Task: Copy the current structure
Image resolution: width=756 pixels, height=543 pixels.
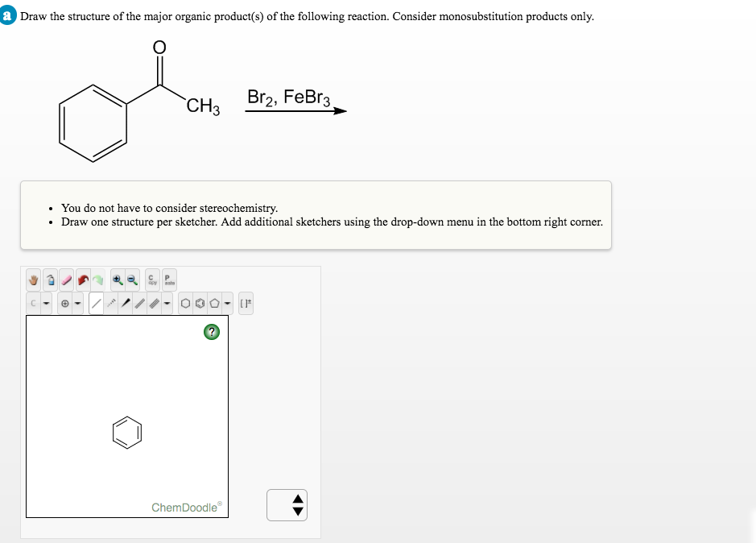Action: (x=151, y=280)
